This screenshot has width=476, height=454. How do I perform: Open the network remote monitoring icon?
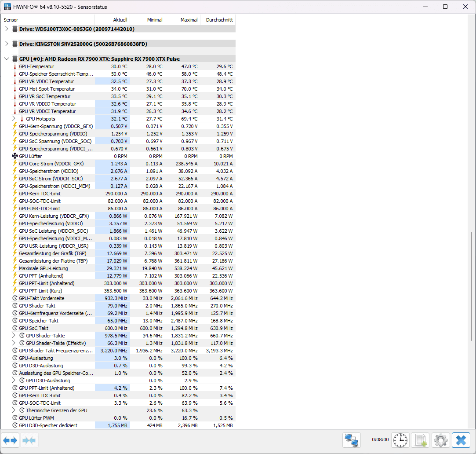pyautogui.click(x=352, y=440)
